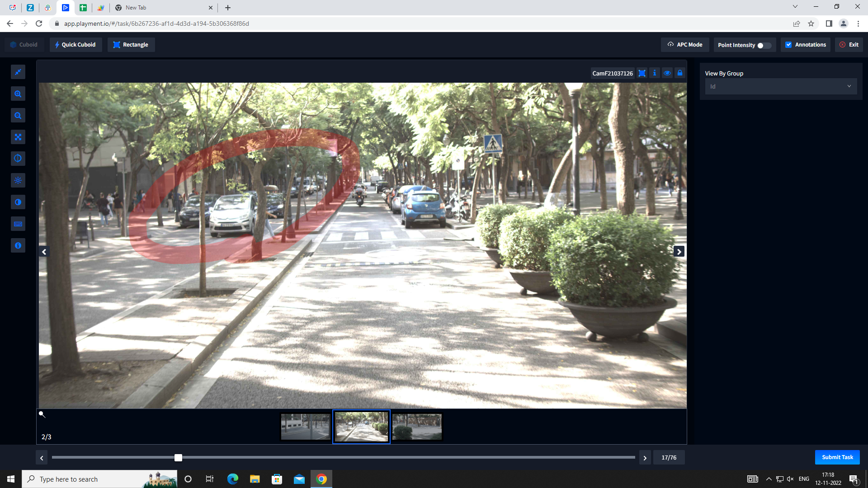Open the View By Group dropdown
This screenshot has width=868, height=488.
781,86
